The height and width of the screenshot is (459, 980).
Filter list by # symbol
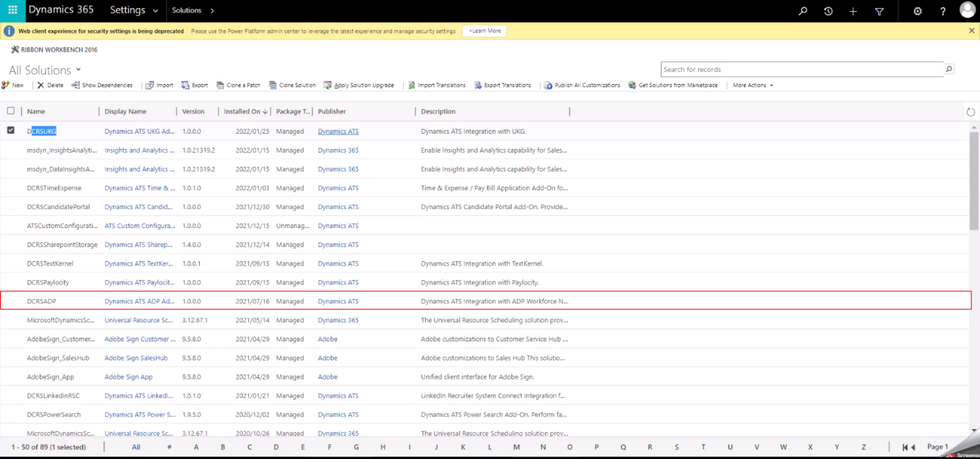[x=169, y=447]
